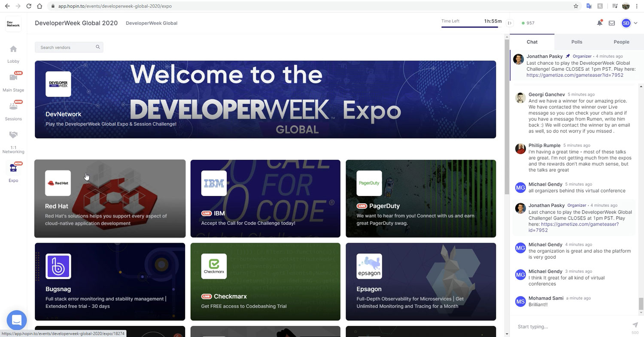Viewport: 644px width, 337px height.
Task: Go to Main Stage in sidebar
Action: [x=13, y=82]
